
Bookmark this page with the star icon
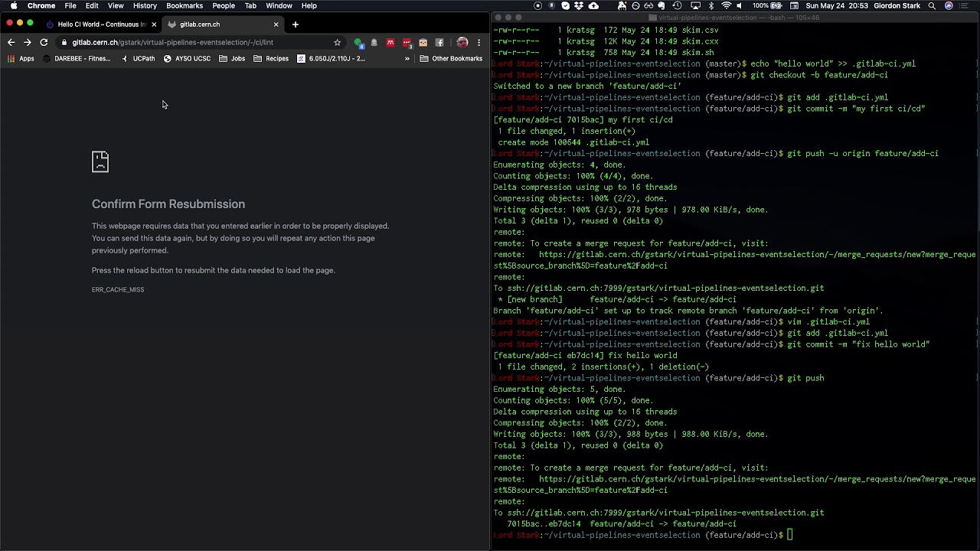click(x=337, y=43)
